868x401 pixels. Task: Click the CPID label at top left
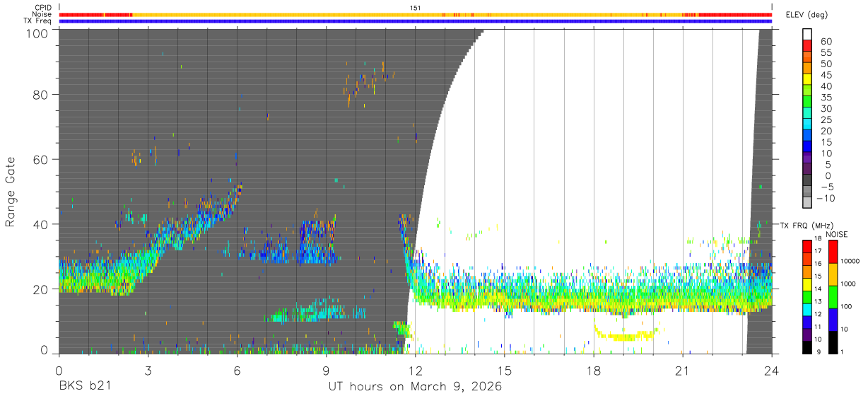click(42, 8)
